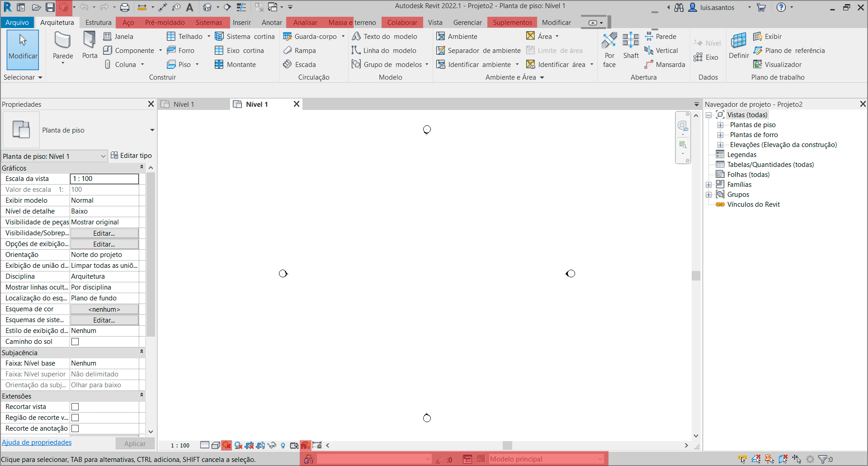Expand Plantas de piso in the project browser
This screenshot has height=466, width=868.
click(721, 125)
